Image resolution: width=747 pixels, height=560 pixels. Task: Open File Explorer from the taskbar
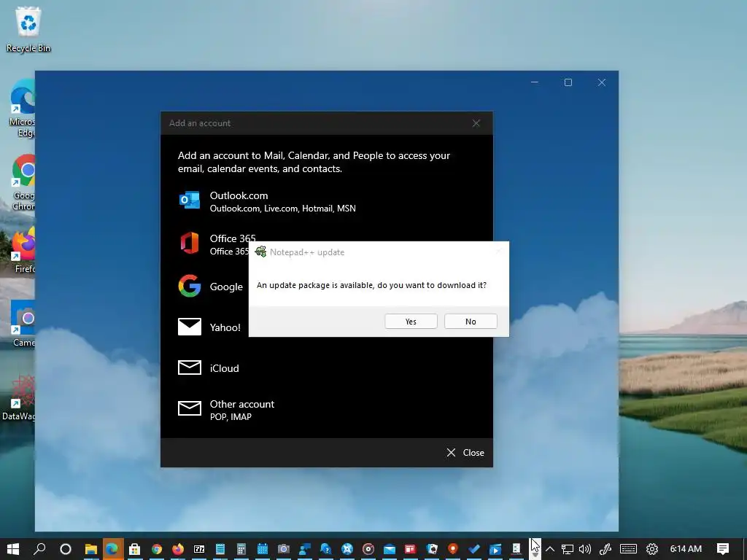coord(90,549)
